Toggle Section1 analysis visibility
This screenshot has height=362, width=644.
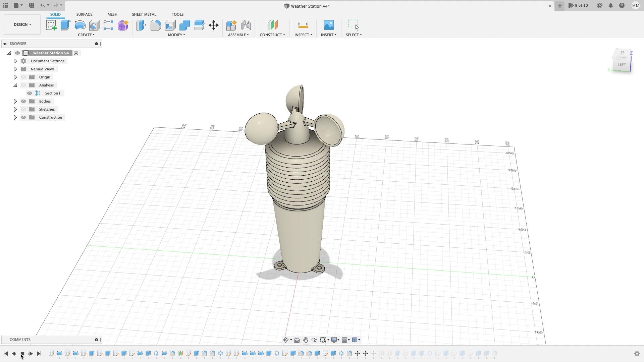pos(29,93)
